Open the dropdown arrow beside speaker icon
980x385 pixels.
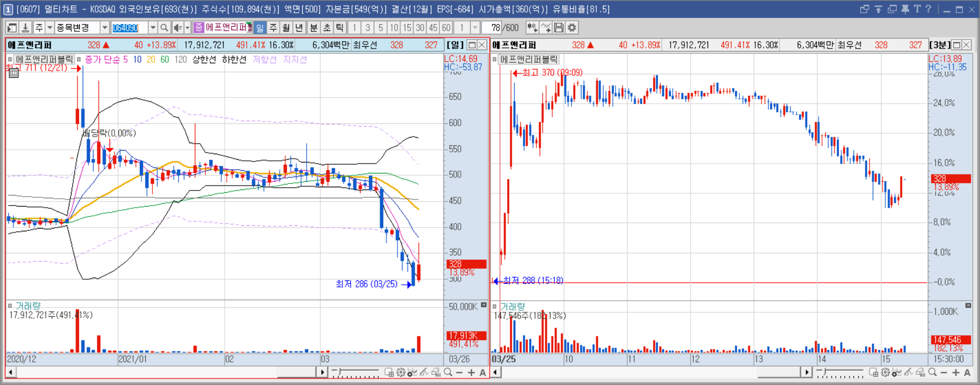[187, 28]
